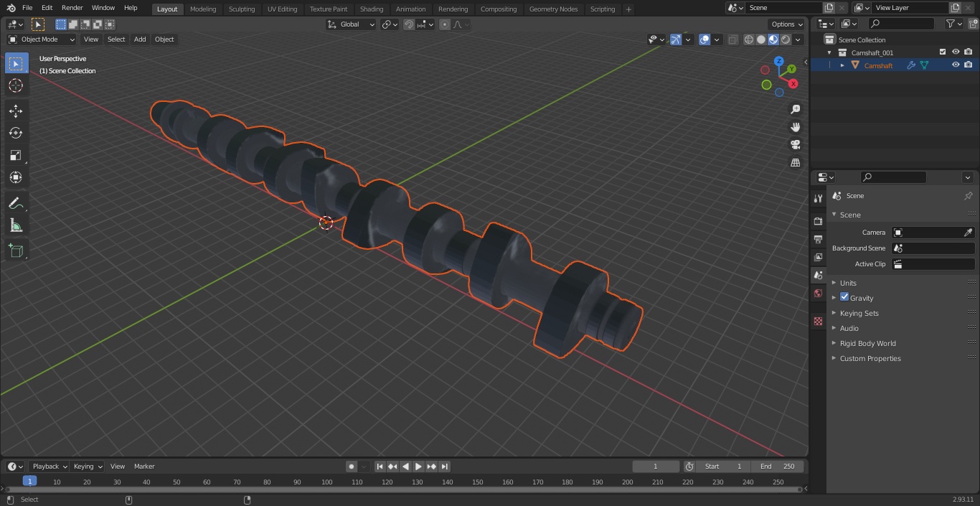Screen dimensions: 980x506
Task: Switch orthographic/perspective grid icon
Action: 795,162
